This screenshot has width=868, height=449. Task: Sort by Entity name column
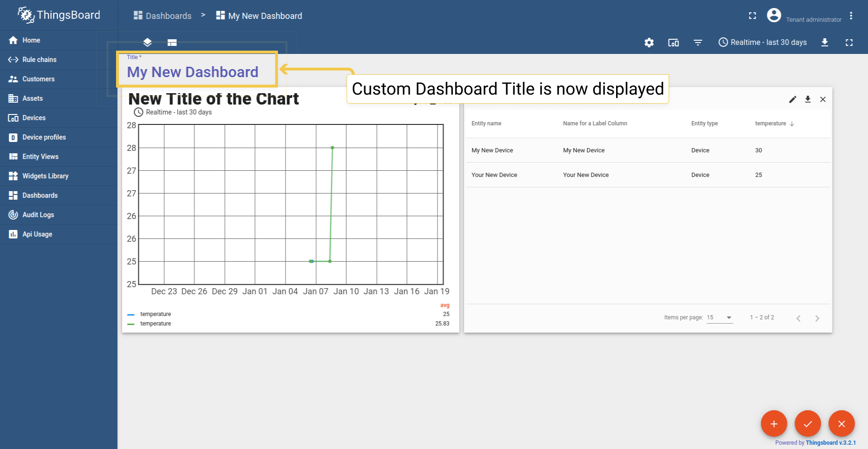486,123
